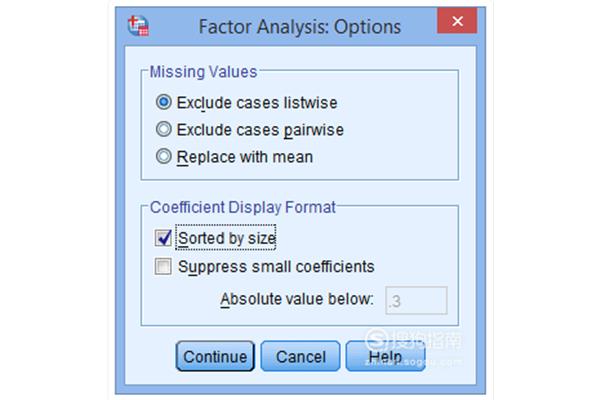Image resolution: width=600 pixels, height=400 pixels.
Task: Open Help for this dialog
Action: pos(385,356)
